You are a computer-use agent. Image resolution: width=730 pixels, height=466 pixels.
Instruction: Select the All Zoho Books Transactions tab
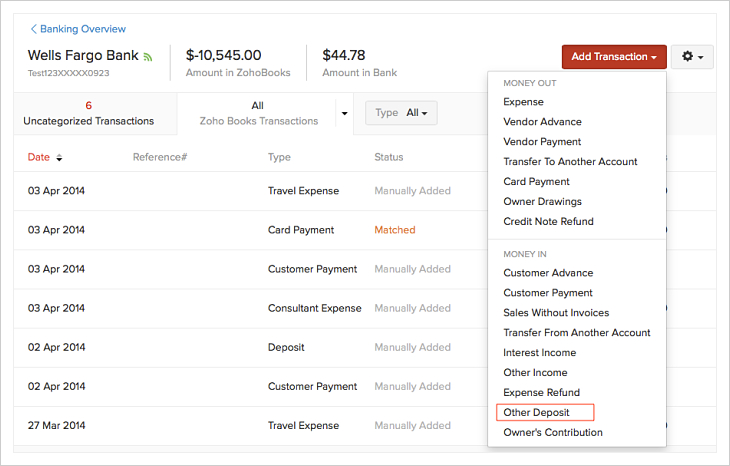(x=258, y=113)
